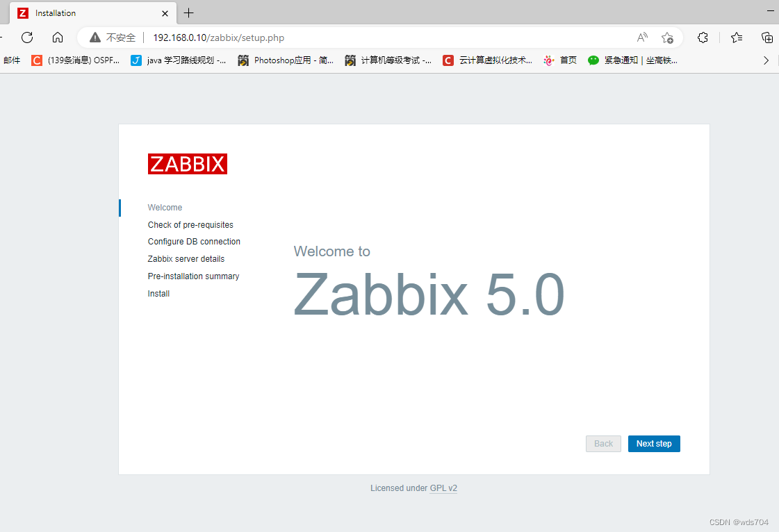The image size is (779, 532).
Task: Close the Installation tab
Action: point(165,13)
